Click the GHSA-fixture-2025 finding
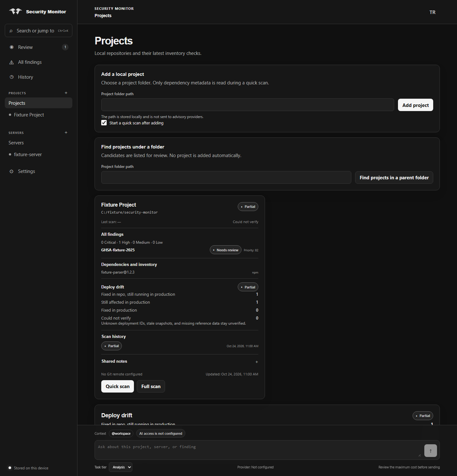The image size is (457, 476). pyautogui.click(x=118, y=250)
